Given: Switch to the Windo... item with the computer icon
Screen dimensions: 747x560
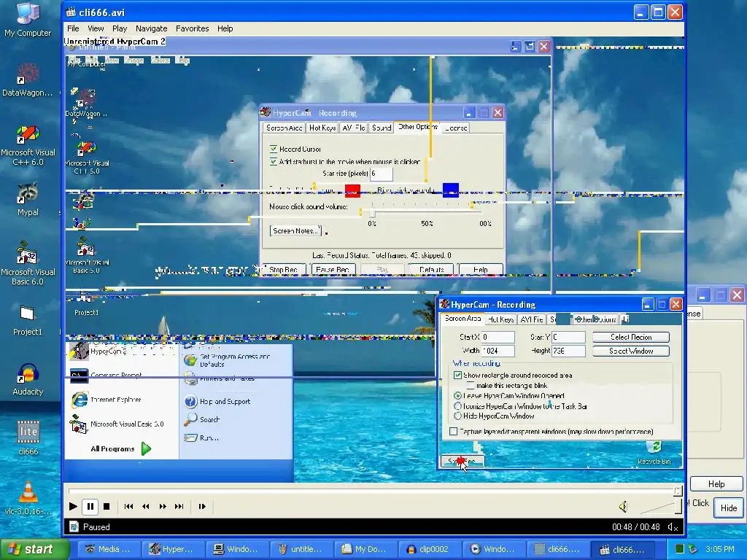Looking at the screenshot, I should pyautogui.click(x=238, y=549).
